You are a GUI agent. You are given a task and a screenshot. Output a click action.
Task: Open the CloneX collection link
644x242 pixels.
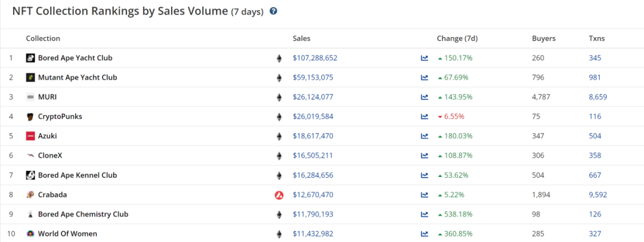click(x=50, y=156)
